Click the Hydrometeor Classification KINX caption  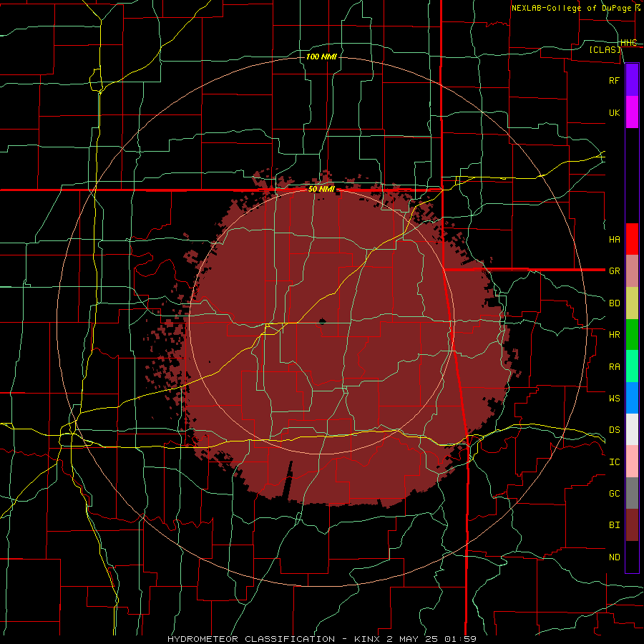pos(322,639)
